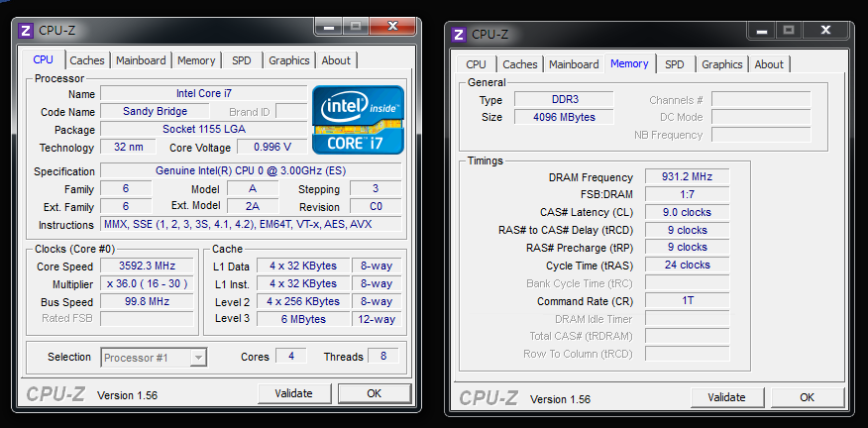Open SPD tab in right CPU-Z window

click(x=674, y=64)
